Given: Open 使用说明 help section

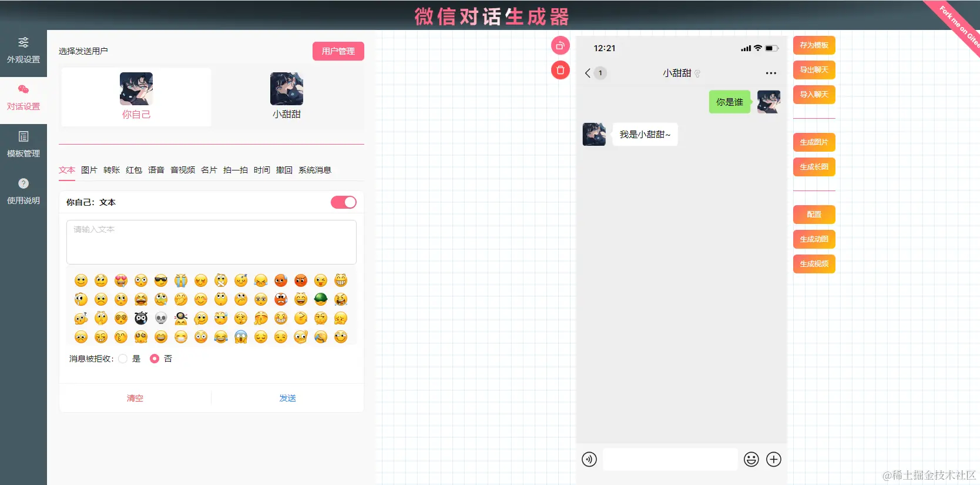Looking at the screenshot, I should 24,192.
